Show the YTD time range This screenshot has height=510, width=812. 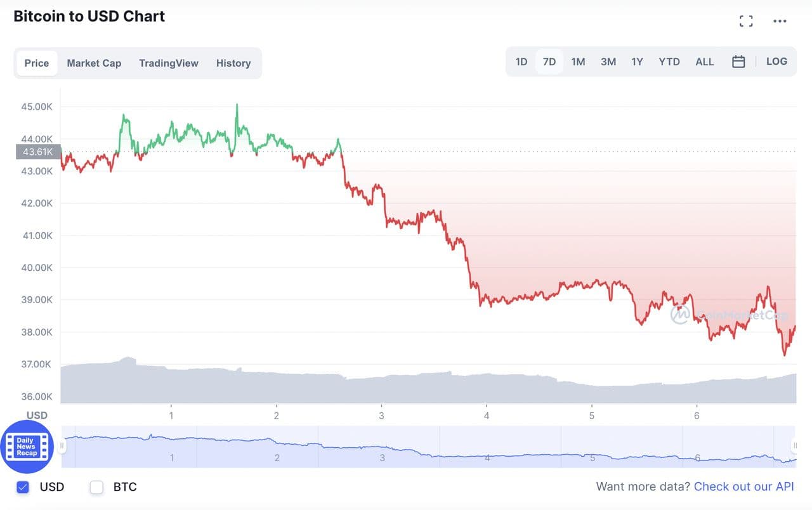pyautogui.click(x=669, y=62)
